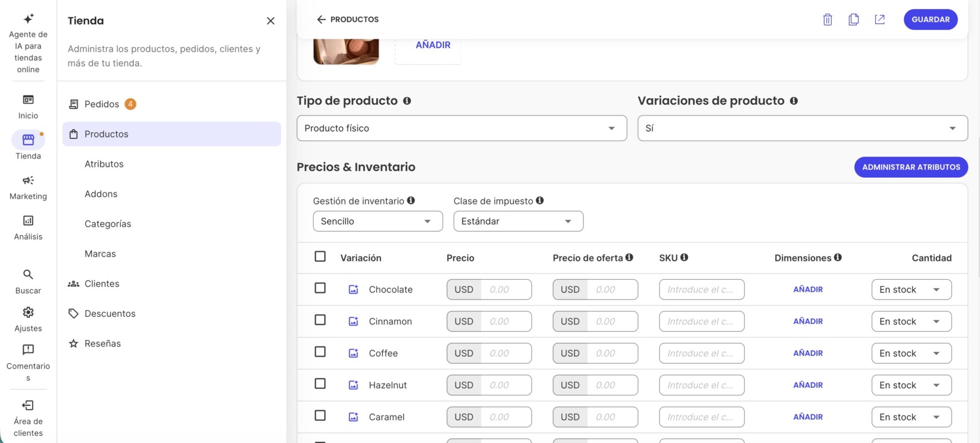Viewport: 980px width, 443px height.
Task: Add dimensions for the Chocolate variation
Action: point(808,289)
